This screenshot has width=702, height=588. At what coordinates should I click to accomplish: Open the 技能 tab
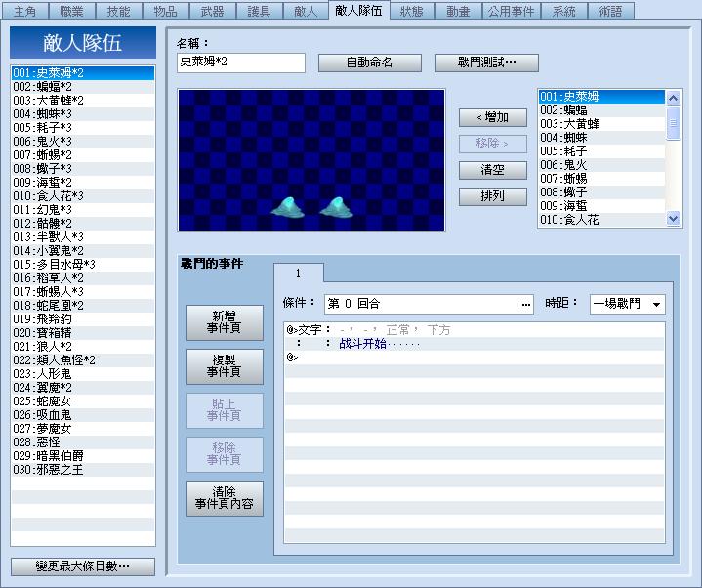(118, 11)
